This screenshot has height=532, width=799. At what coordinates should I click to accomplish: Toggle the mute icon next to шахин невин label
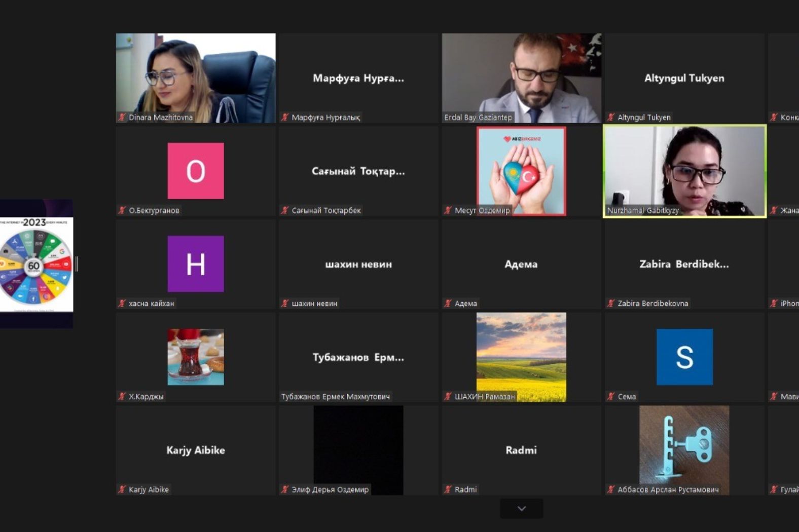click(285, 303)
